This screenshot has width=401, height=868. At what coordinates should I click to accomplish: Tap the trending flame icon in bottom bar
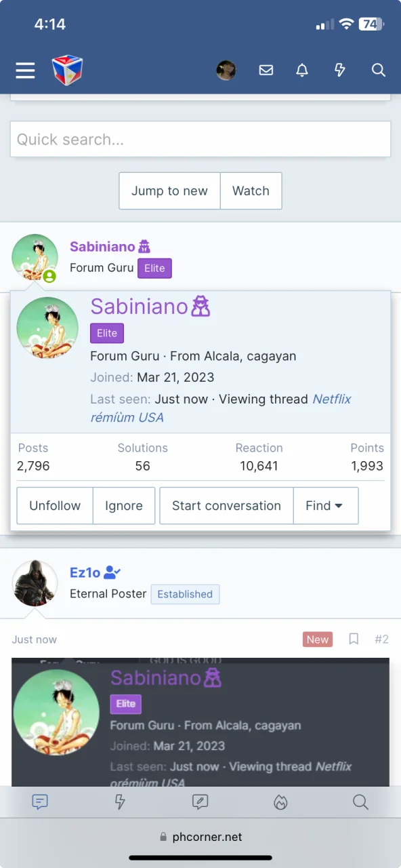pos(280,802)
